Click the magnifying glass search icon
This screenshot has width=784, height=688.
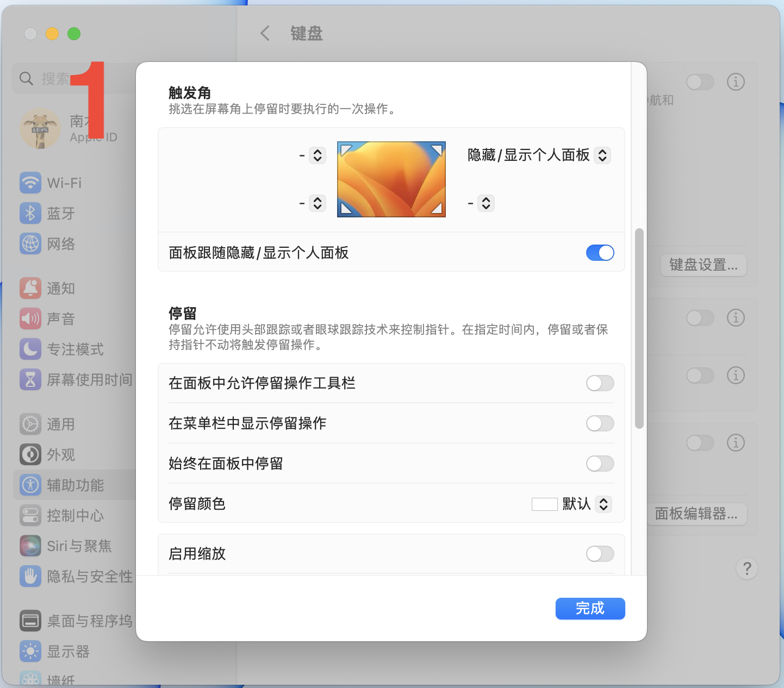point(26,78)
